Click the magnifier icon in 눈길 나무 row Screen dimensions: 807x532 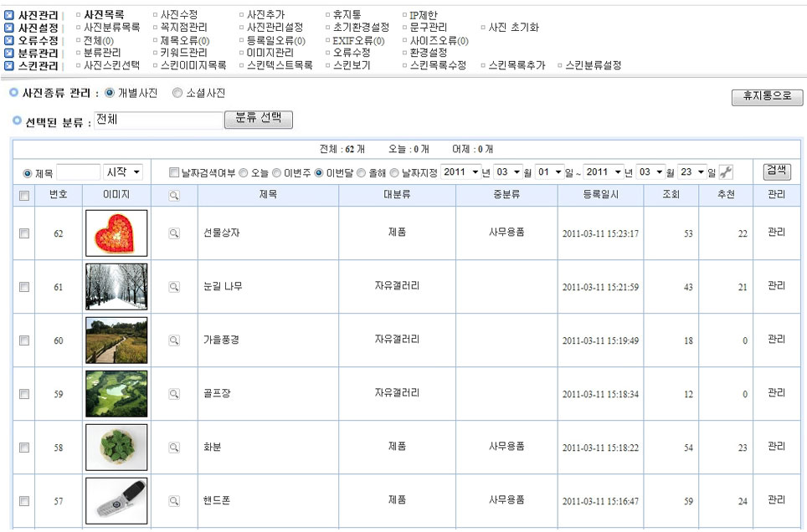[174, 287]
